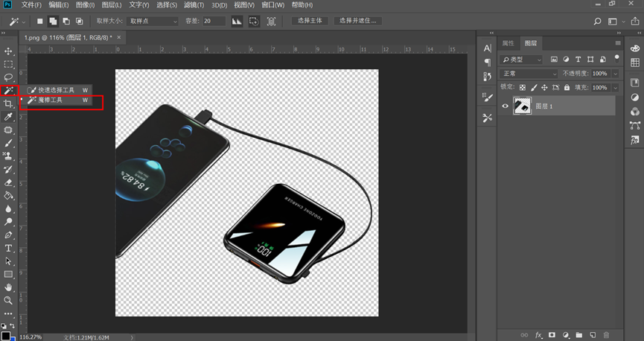This screenshot has width=644, height=341.
Task: Open the 取样大小 dropdown
Action: [x=152, y=22]
